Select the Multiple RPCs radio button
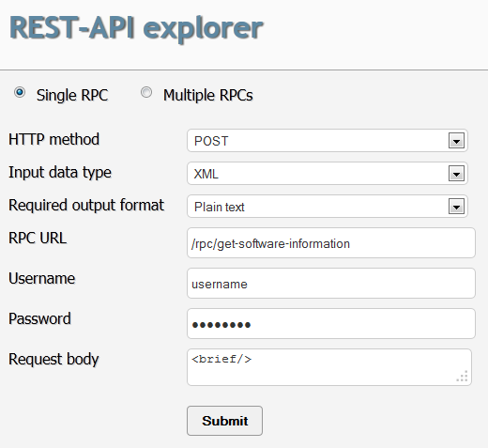The width and height of the screenshot is (488, 448). 146,93
